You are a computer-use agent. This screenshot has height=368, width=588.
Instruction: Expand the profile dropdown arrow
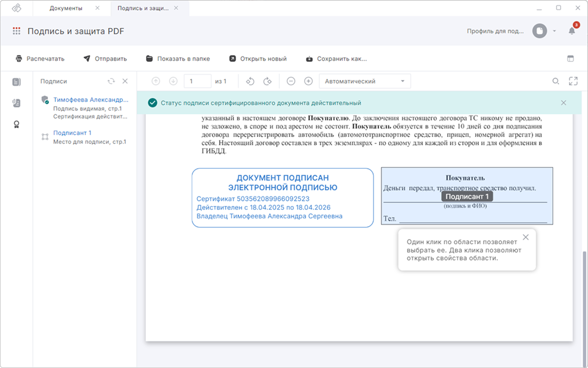pos(554,31)
